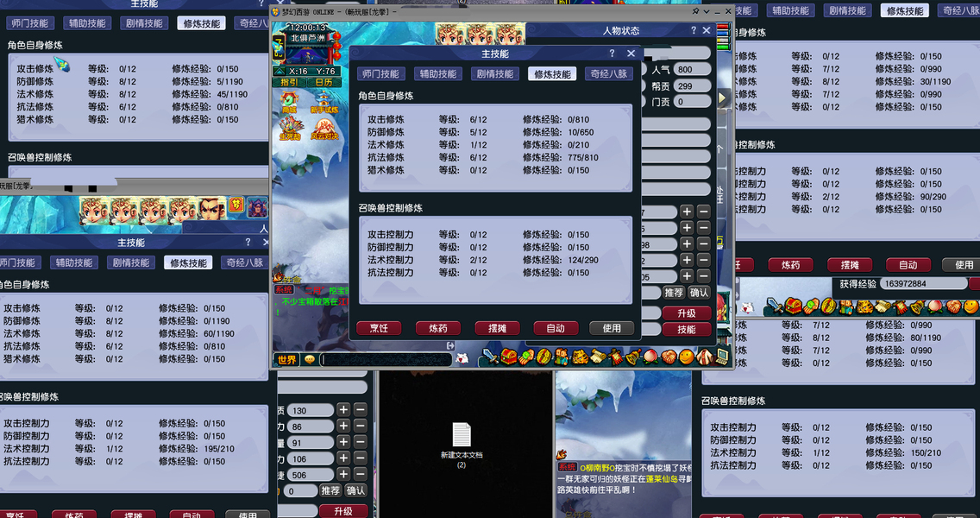
Task: Click the smiley face icon in front window toolbar
Action: 687,357
